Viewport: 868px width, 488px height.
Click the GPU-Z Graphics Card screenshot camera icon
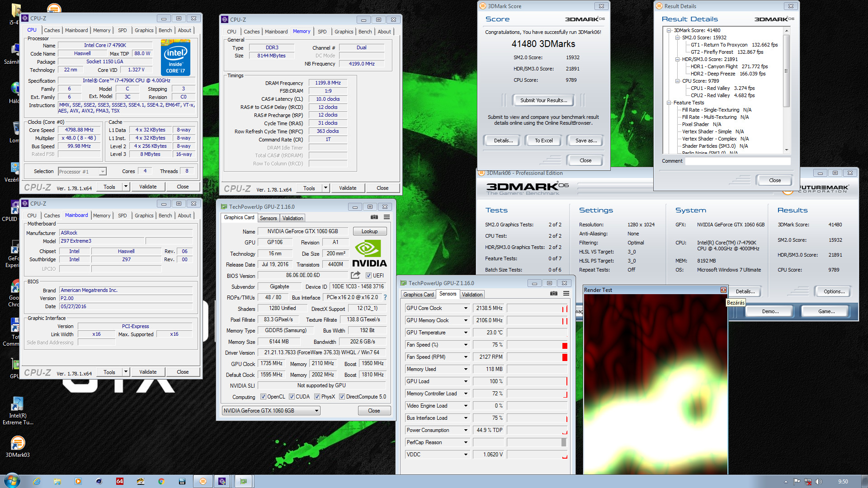point(374,217)
